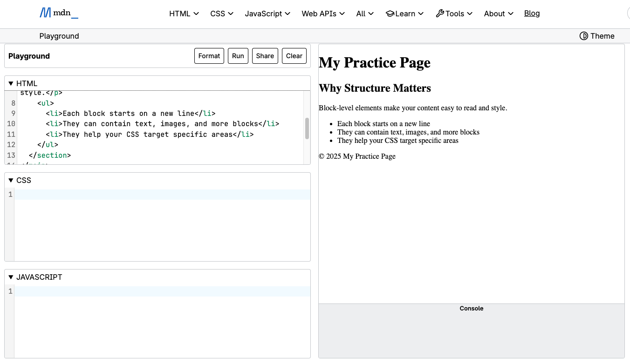Open the Learn menu
The height and width of the screenshot is (364, 630).
404,13
